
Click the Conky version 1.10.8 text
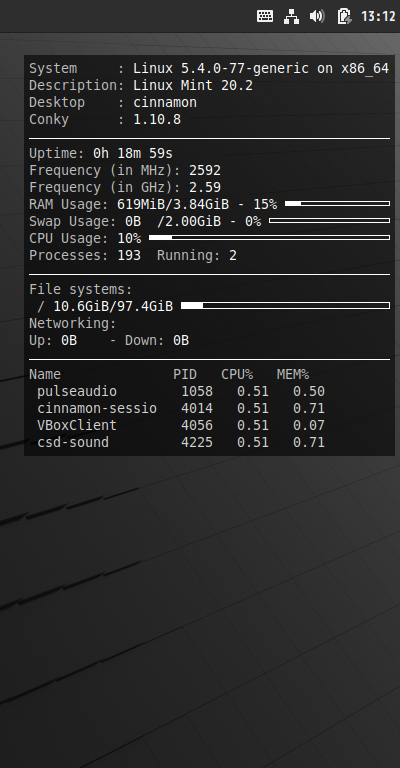click(157, 120)
